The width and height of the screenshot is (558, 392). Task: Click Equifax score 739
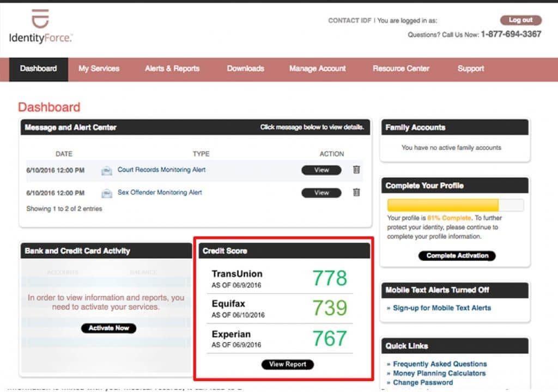(x=330, y=308)
